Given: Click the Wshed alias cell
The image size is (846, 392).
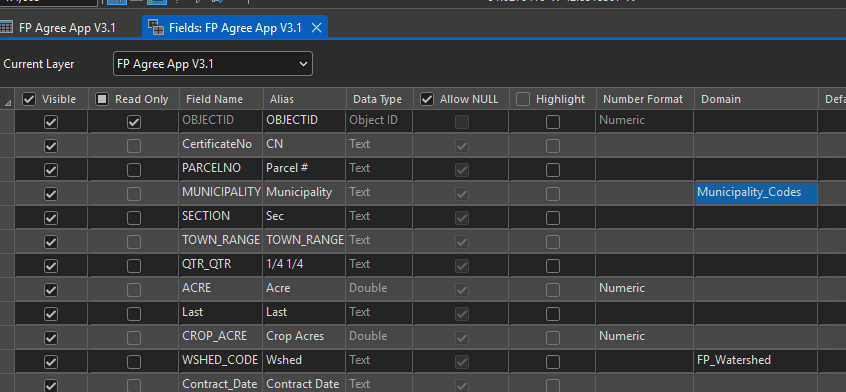Looking at the screenshot, I should click(x=304, y=361).
